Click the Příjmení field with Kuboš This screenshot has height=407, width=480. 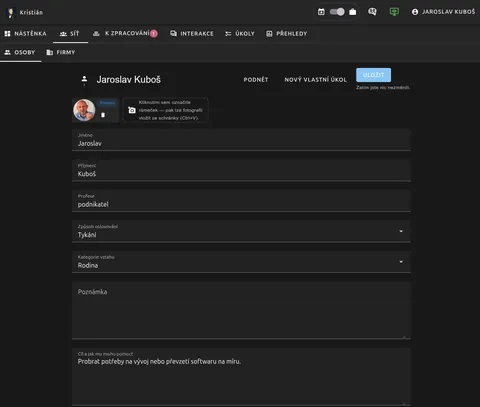pos(241,171)
